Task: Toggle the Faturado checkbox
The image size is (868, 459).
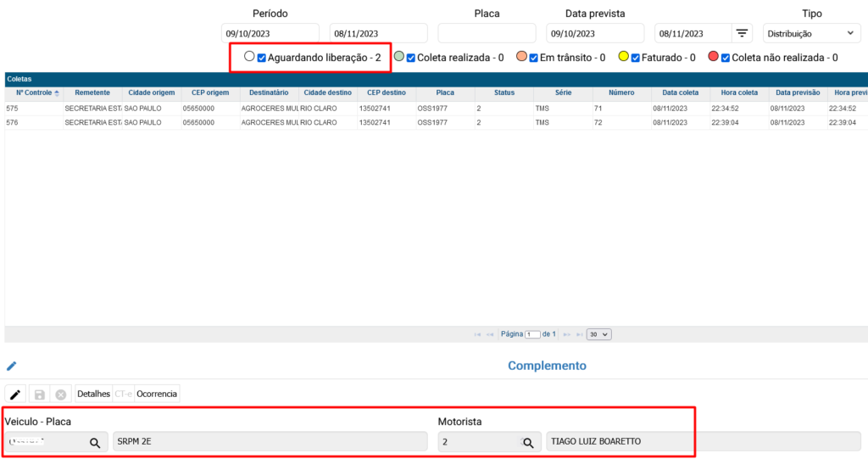Action: click(635, 58)
